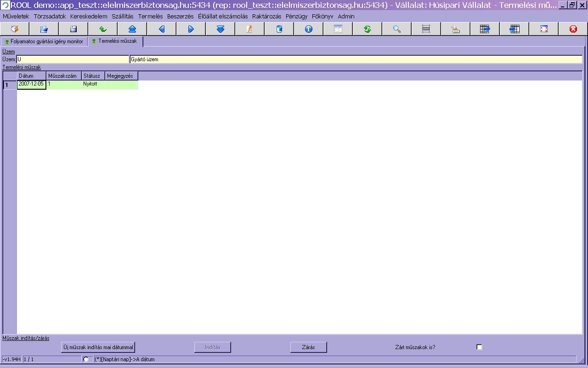Screen dimensions: 588x368
Task: Click the Zárás button
Action: tap(309, 347)
